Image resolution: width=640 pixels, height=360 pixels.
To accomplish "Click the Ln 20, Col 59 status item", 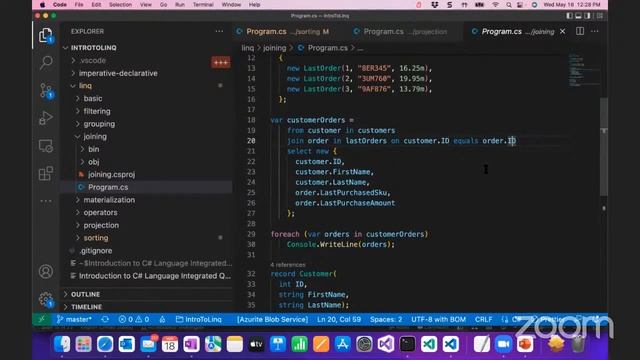I will [x=339, y=319].
